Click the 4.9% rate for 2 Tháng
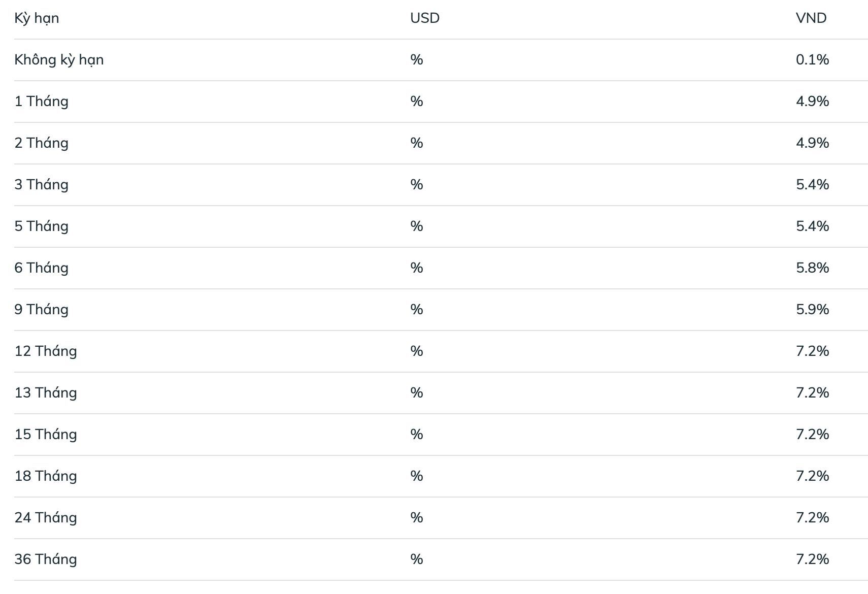868x594 pixels. (x=812, y=143)
